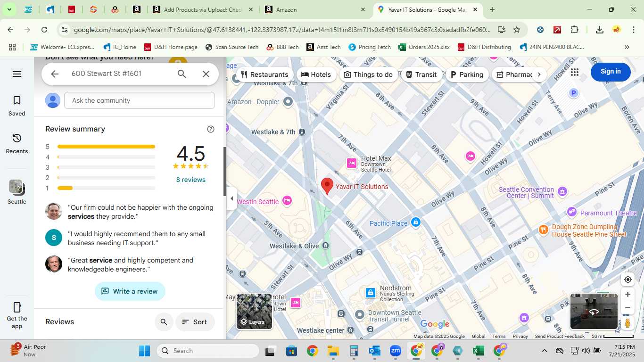Screen dimensions: 644x362
Task: Open the D&H Home page bookmark
Action: point(171,47)
